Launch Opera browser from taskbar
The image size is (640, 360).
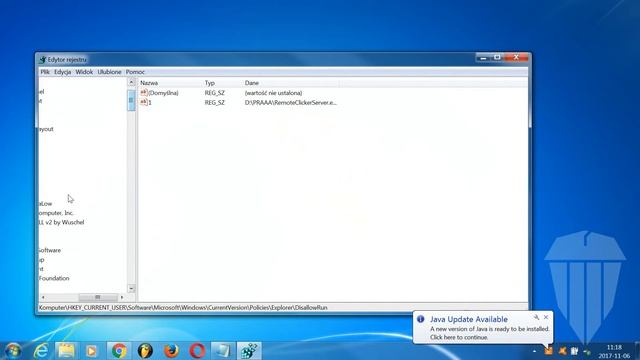[198, 351]
